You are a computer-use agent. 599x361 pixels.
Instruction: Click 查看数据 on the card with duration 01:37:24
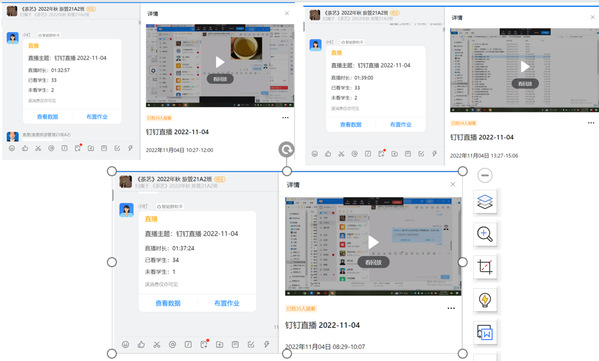pyautogui.click(x=168, y=303)
